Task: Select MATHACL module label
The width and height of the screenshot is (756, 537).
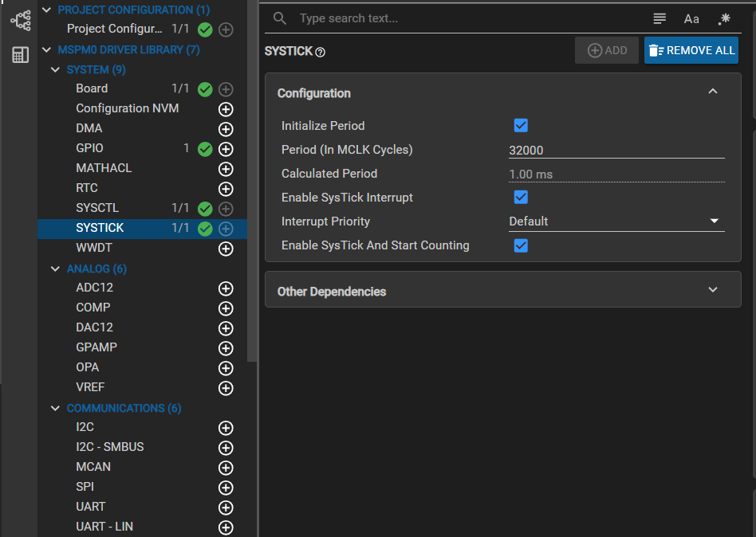Action: [104, 168]
